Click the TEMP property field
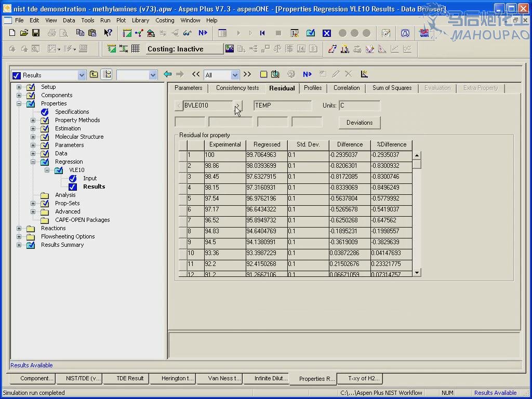This screenshot has width=532, height=399. [x=283, y=105]
